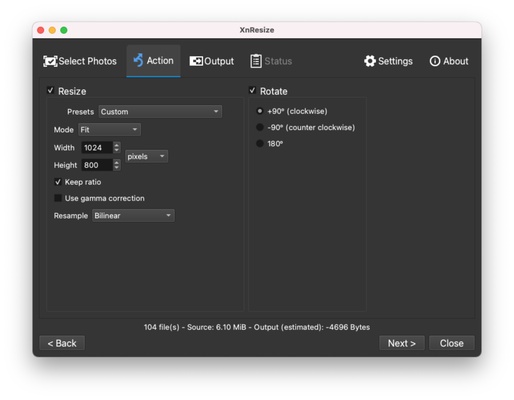Click the XnResize window title
514x400 pixels.
click(x=257, y=30)
